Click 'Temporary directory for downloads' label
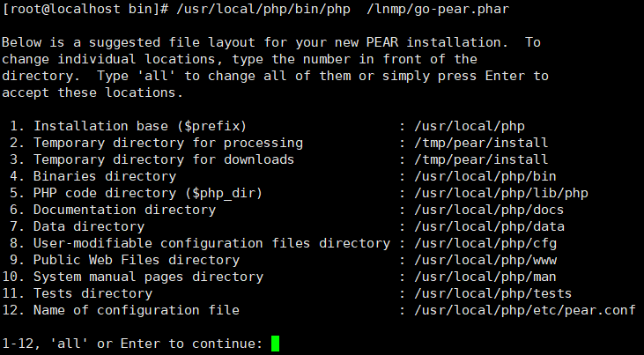 [x=164, y=159]
